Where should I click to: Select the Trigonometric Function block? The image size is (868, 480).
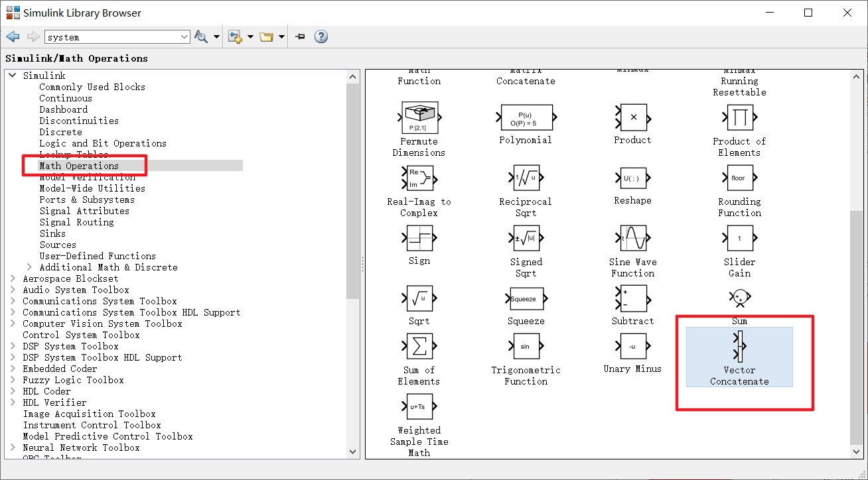(526, 346)
